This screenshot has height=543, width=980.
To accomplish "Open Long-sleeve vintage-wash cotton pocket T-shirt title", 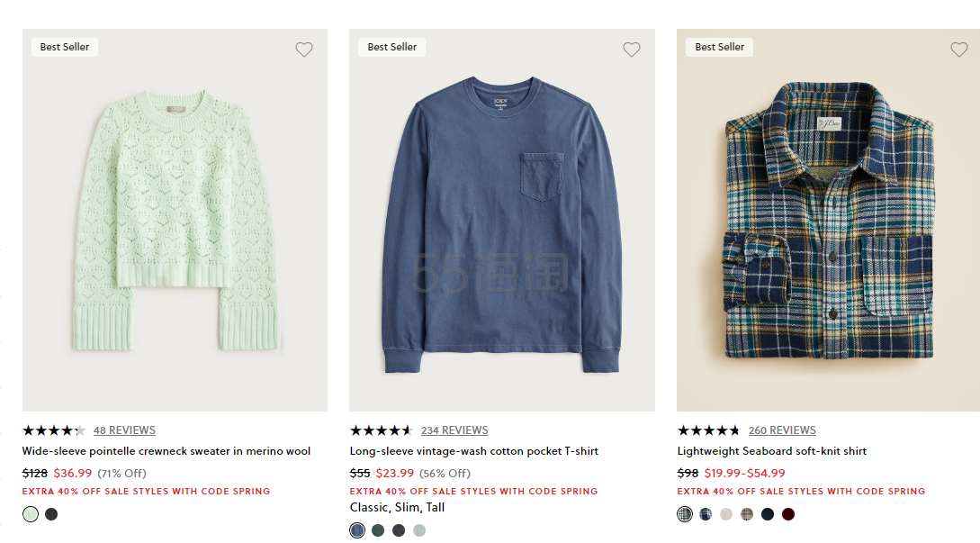I will [x=474, y=451].
